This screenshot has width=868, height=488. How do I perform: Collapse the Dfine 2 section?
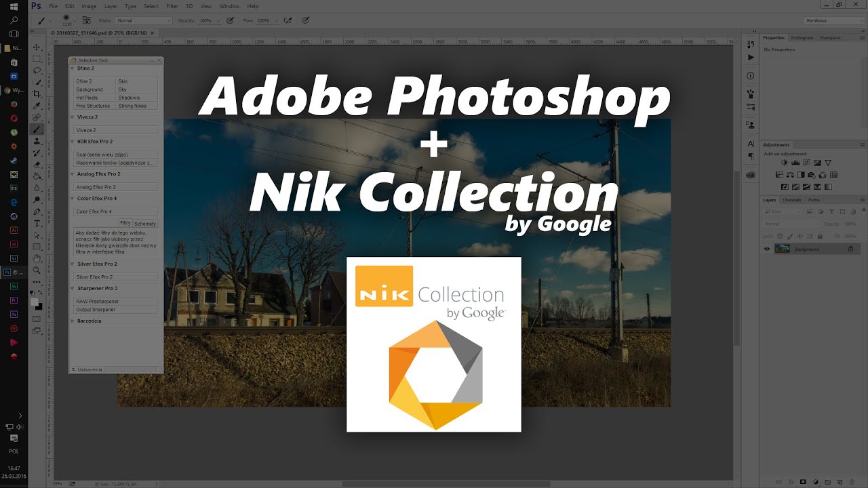73,68
